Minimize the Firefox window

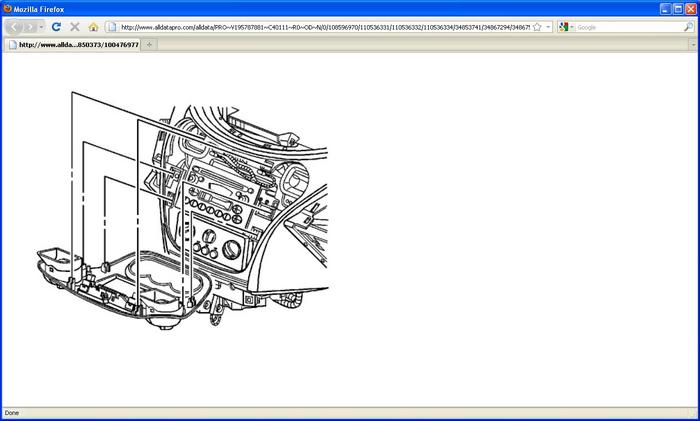(666, 9)
